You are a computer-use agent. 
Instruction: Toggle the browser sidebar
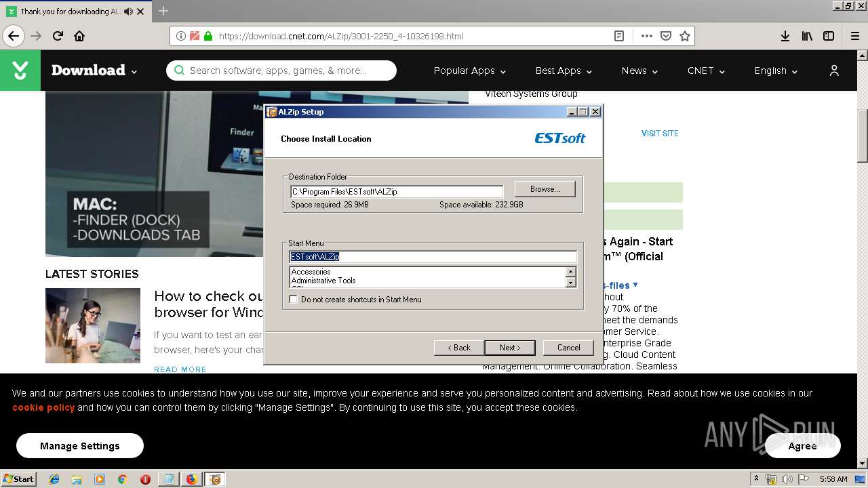tap(829, 36)
